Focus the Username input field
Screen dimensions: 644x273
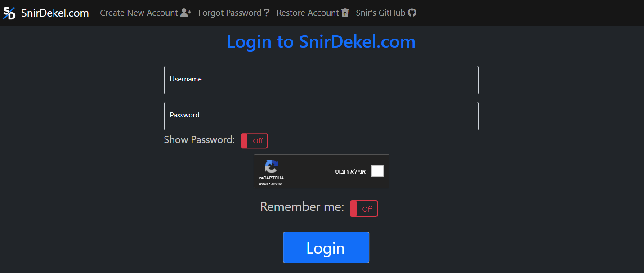point(321,80)
